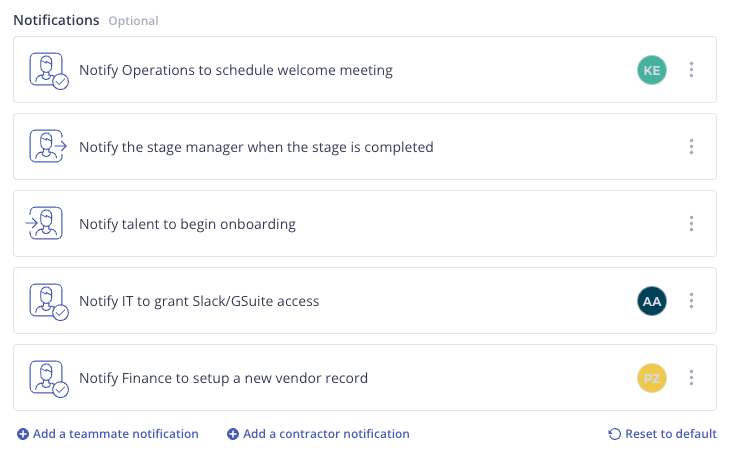Click the Operations welcome meeting notification icon
The height and width of the screenshot is (456, 732).
point(49,70)
